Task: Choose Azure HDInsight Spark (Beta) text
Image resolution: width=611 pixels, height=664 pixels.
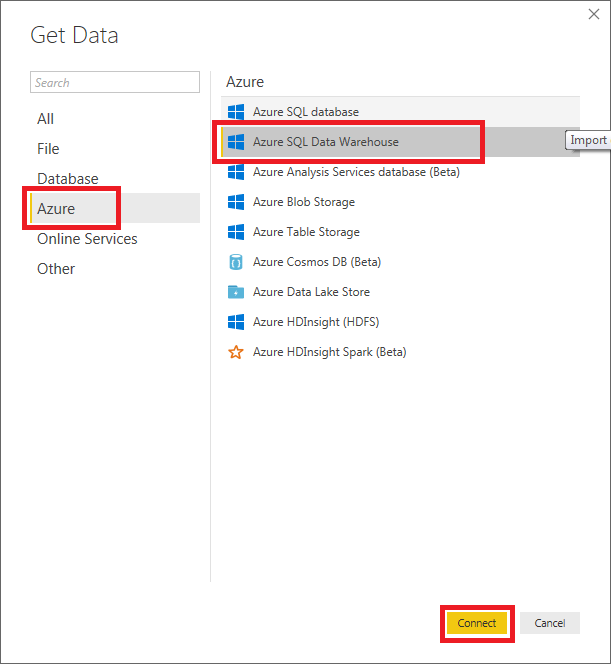Action: [329, 352]
